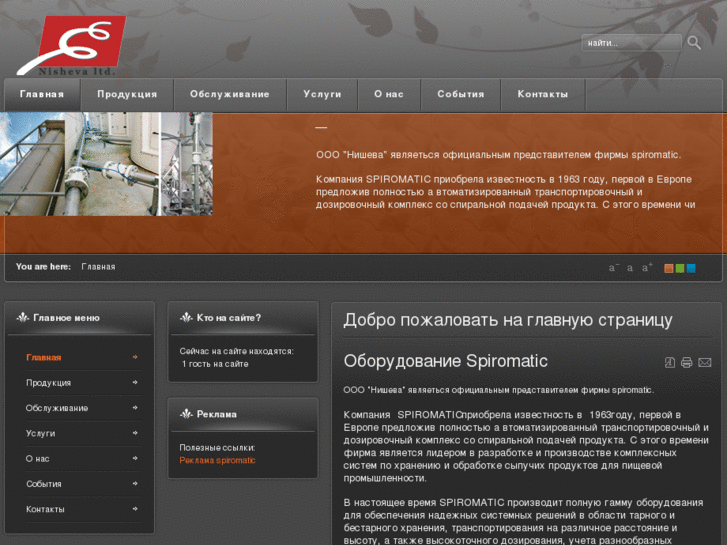Reset font size with plain 'a' icon
This screenshot has width=727, height=545.
click(x=630, y=268)
